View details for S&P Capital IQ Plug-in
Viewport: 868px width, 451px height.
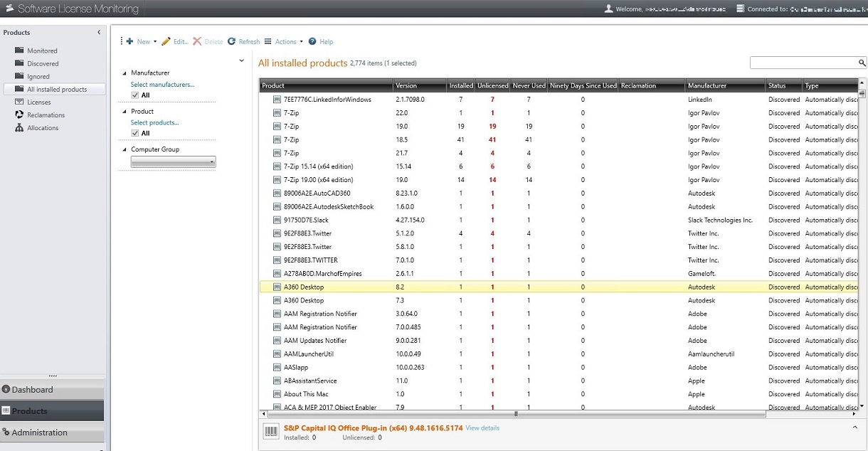pyautogui.click(x=482, y=428)
